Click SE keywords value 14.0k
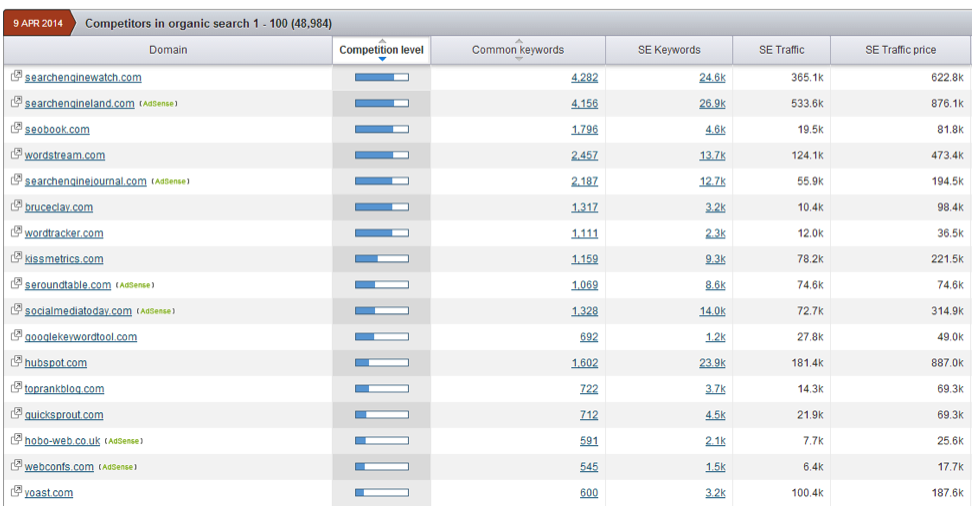Screen dimensions: 972x507 [712, 311]
